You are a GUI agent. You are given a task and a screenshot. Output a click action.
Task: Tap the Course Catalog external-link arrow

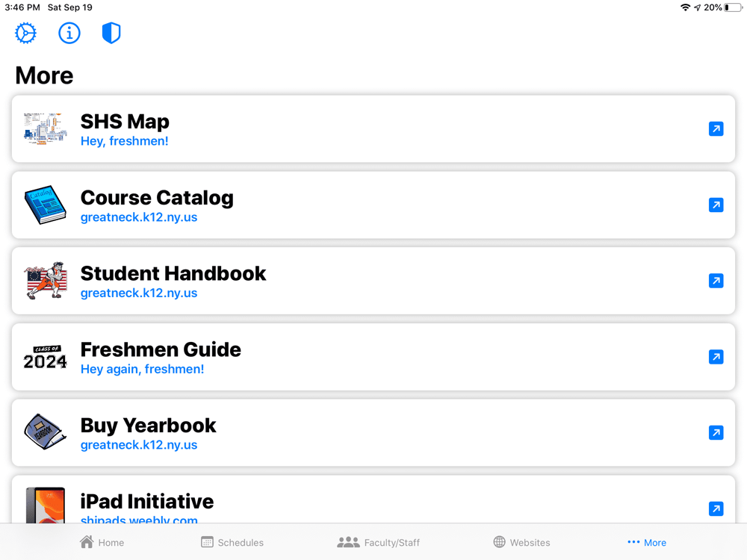tap(716, 205)
